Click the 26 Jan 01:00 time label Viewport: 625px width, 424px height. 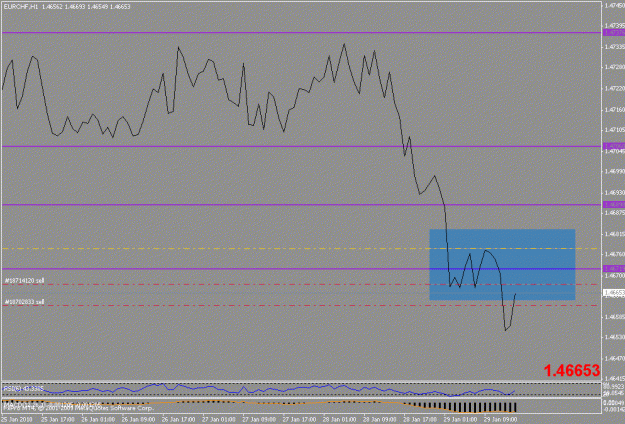pyautogui.click(x=98, y=420)
